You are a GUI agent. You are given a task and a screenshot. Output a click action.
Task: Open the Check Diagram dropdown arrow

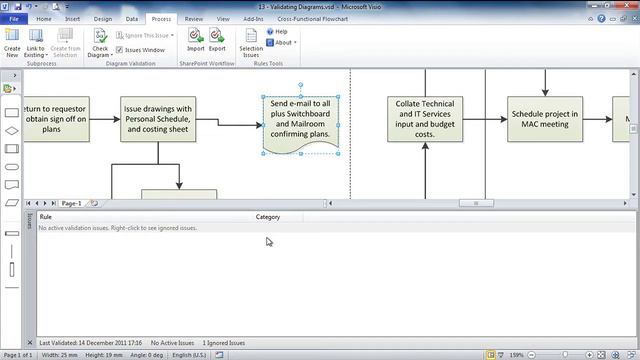[111, 55]
